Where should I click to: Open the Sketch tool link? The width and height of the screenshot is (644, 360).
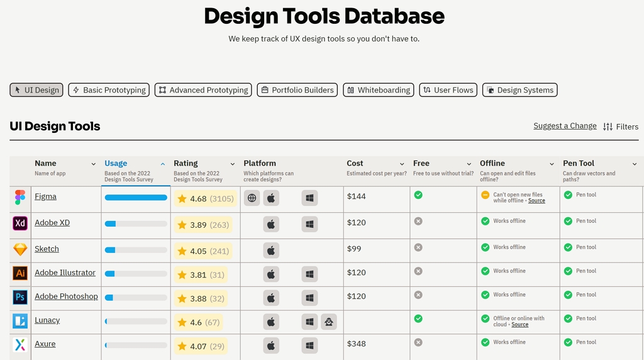(47, 249)
